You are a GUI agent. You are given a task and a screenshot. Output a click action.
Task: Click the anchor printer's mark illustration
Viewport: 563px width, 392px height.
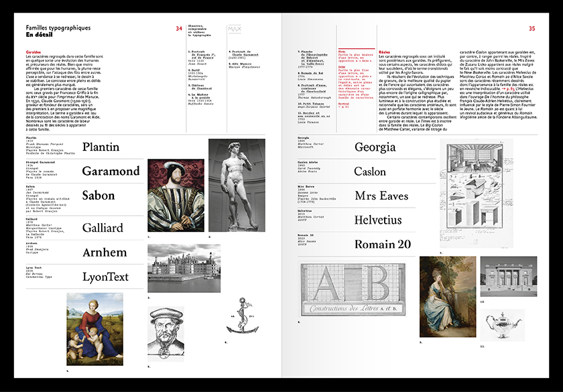coord(243,316)
